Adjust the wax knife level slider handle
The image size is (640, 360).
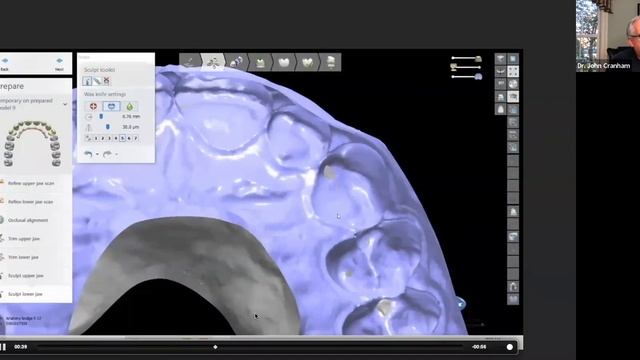point(108,127)
